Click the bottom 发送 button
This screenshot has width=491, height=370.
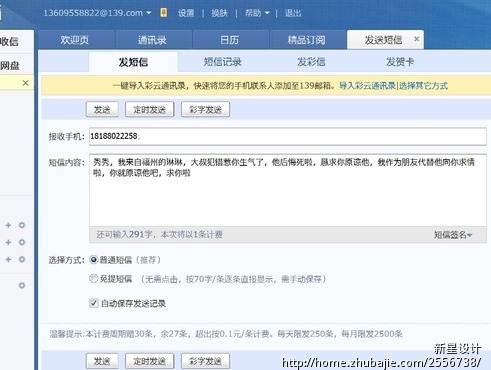[x=102, y=361]
